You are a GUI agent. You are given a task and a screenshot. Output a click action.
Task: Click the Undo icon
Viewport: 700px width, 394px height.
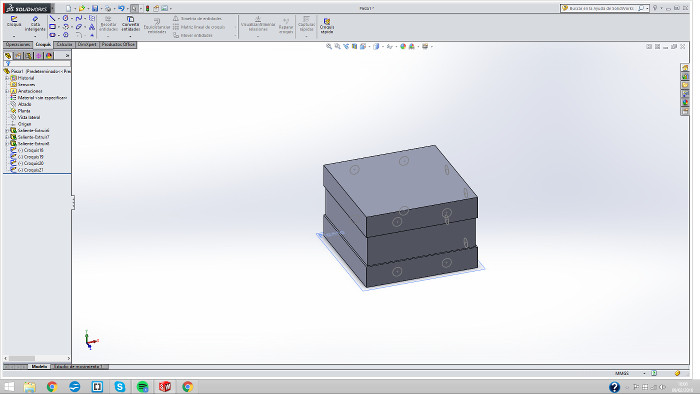click(x=121, y=8)
